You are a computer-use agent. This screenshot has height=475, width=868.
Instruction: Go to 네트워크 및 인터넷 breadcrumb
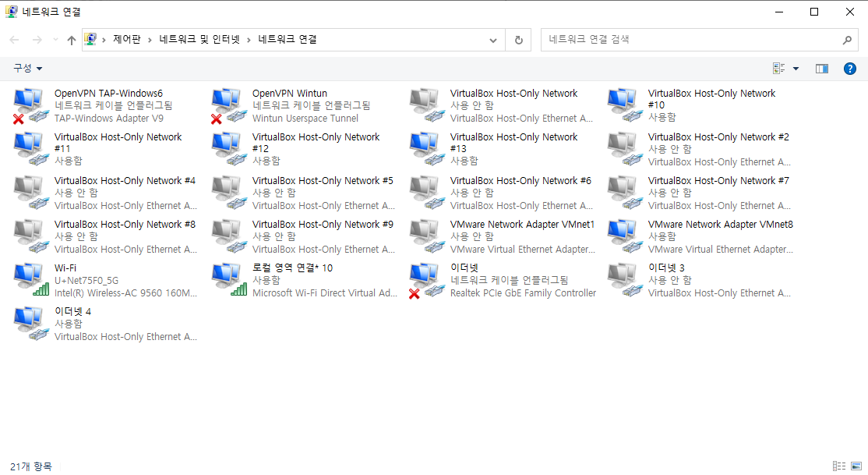pos(199,39)
